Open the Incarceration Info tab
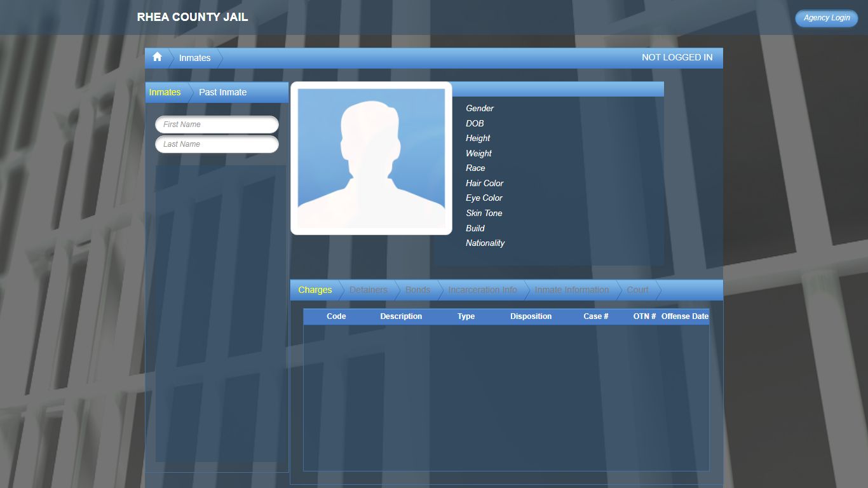868x488 pixels. 482,290
